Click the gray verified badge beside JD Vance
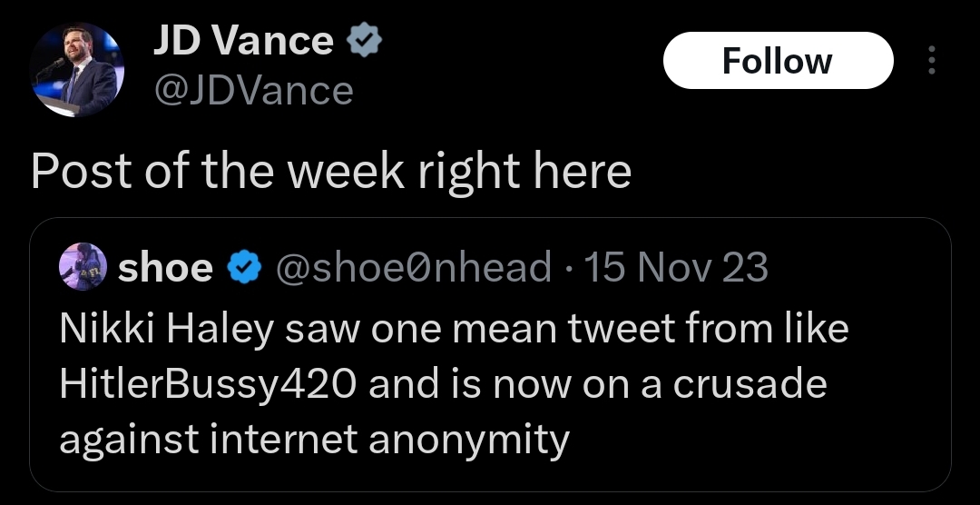 point(364,42)
